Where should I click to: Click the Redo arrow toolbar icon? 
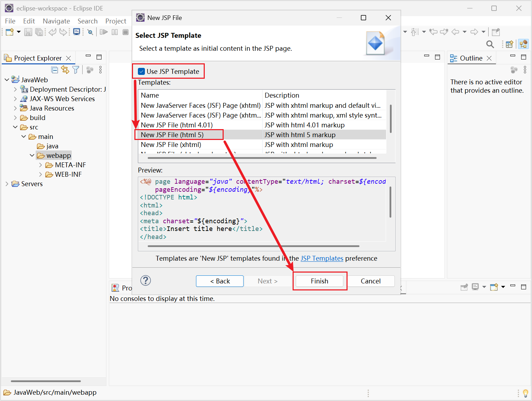(x=63, y=32)
